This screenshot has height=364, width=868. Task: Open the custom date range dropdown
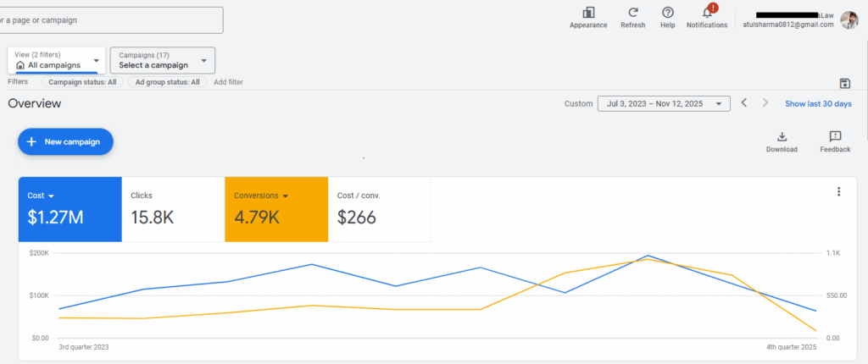coord(664,103)
